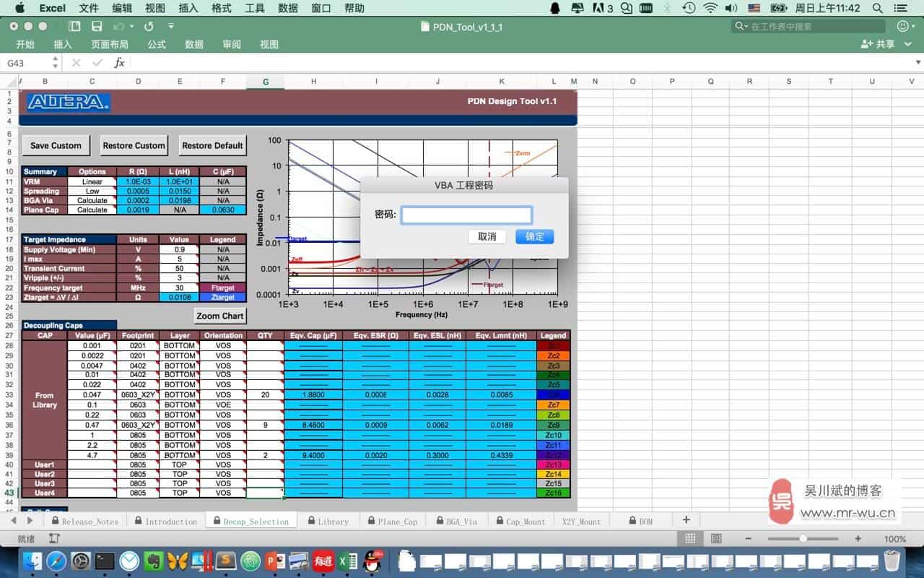Click 确定 in the password dialog
The width and height of the screenshot is (924, 578).
(x=535, y=237)
